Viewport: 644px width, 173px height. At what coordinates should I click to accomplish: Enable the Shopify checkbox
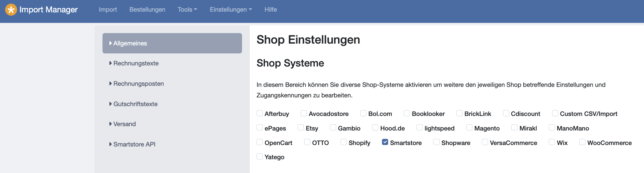coord(343,142)
